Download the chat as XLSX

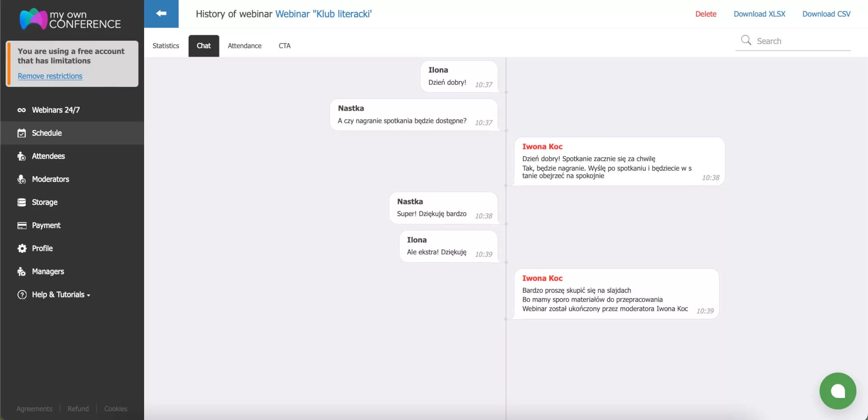click(759, 14)
